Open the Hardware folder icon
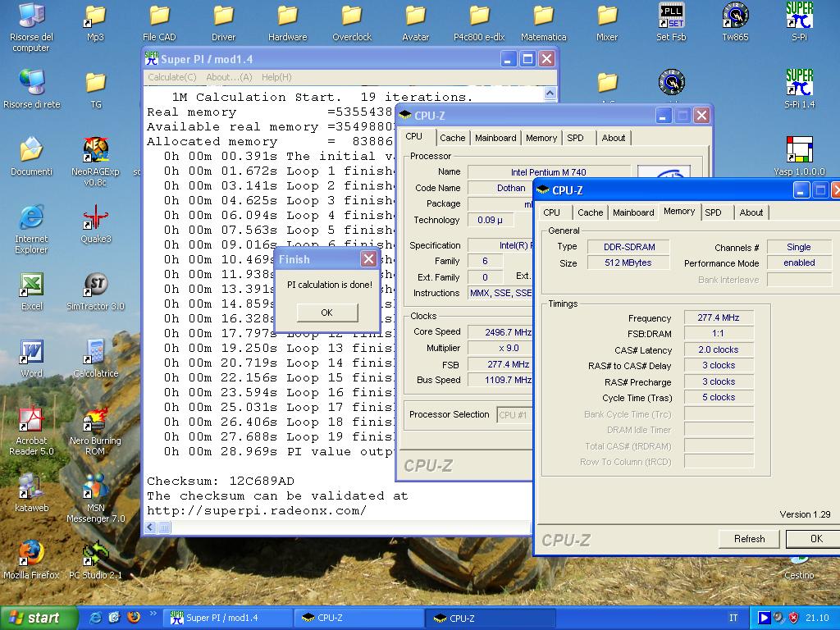 click(288, 16)
